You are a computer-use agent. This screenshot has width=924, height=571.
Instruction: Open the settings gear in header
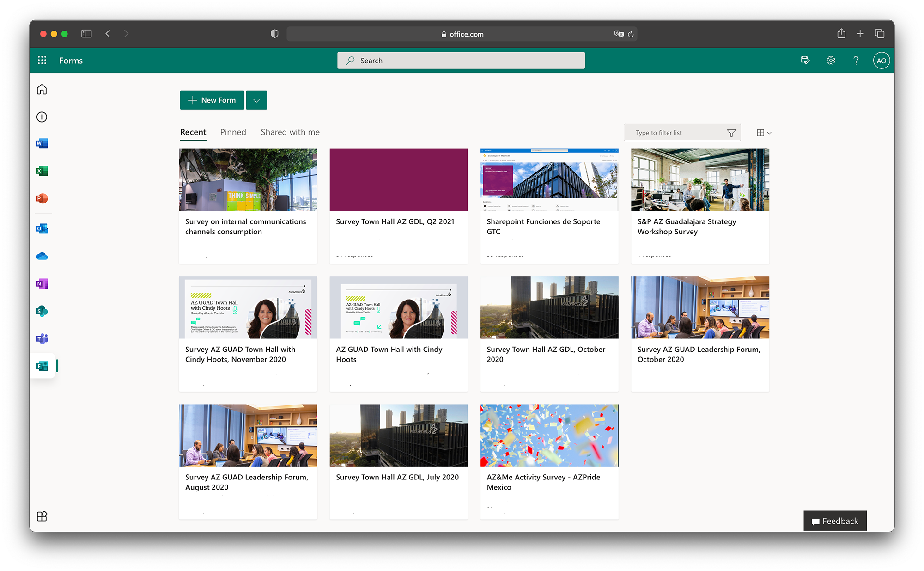pyautogui.click(x=831, y=61)
